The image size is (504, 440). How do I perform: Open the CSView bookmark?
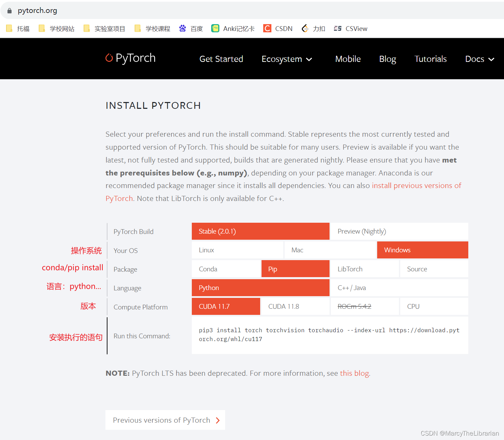(x=350, y=29)
